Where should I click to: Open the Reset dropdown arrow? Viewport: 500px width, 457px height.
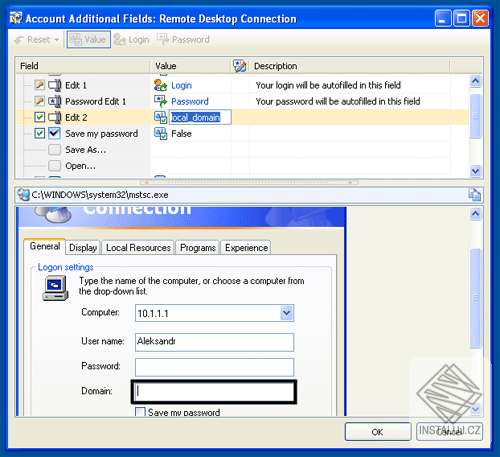coord(57,40)
